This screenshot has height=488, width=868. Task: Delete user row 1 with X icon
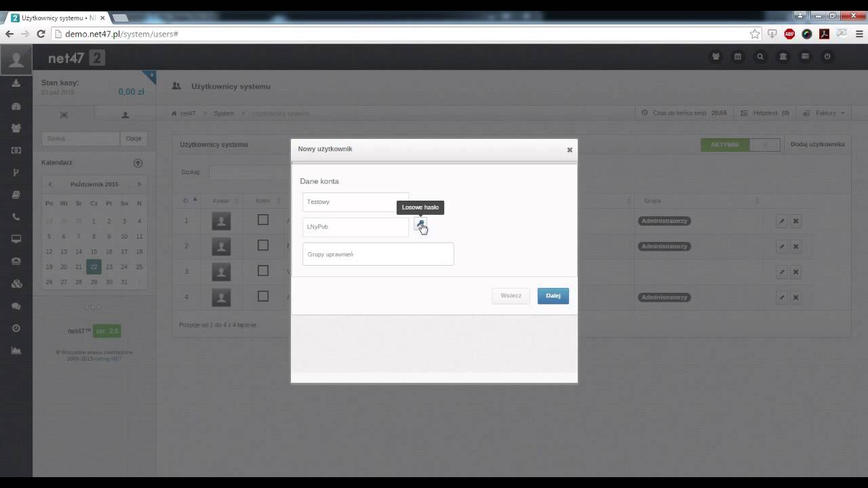796,221
